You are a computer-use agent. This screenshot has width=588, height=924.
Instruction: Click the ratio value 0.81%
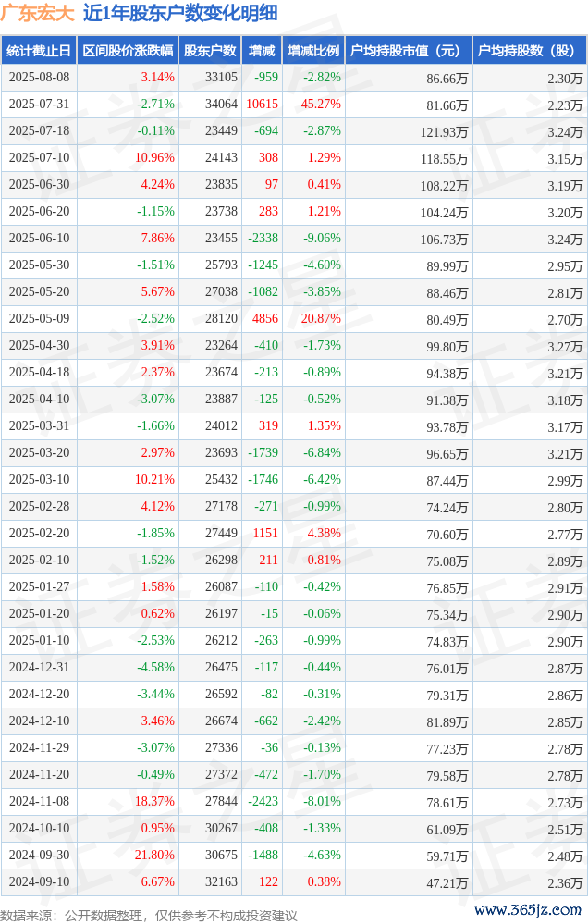click(325, 560)
